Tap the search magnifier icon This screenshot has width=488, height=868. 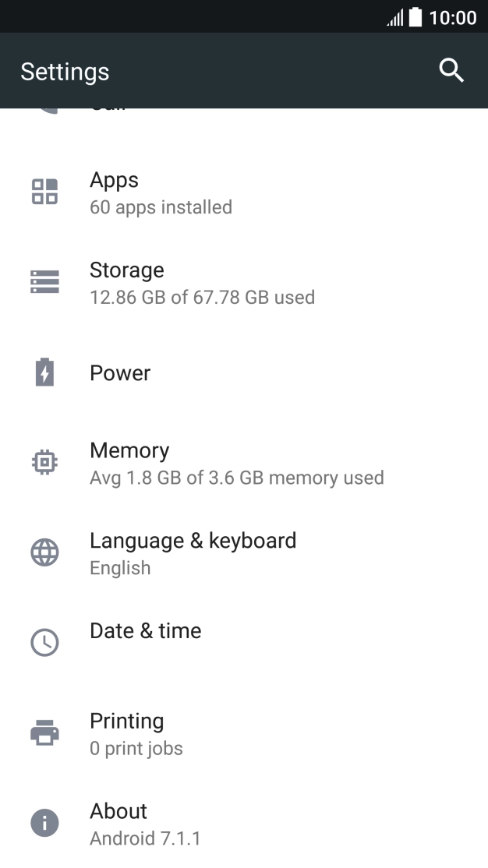tap(451, 71)
